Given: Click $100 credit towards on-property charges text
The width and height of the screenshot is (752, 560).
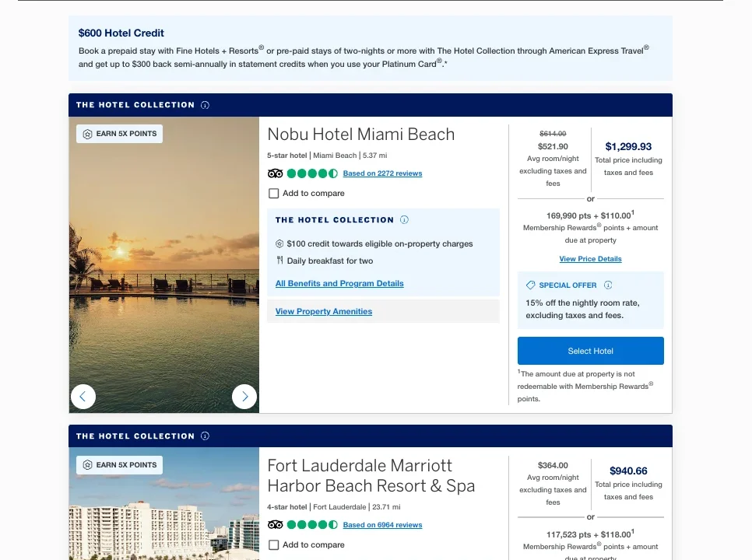Looking at the screenshot, I should (380, 243).
